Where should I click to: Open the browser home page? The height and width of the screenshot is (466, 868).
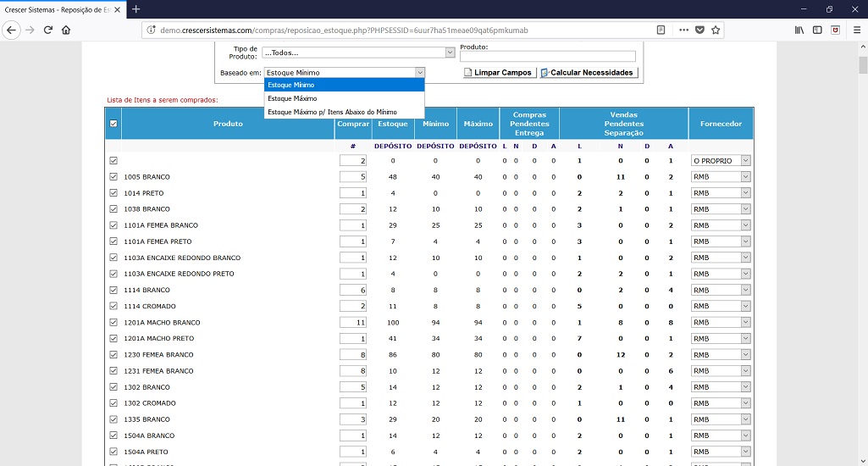tap(66, 30)
